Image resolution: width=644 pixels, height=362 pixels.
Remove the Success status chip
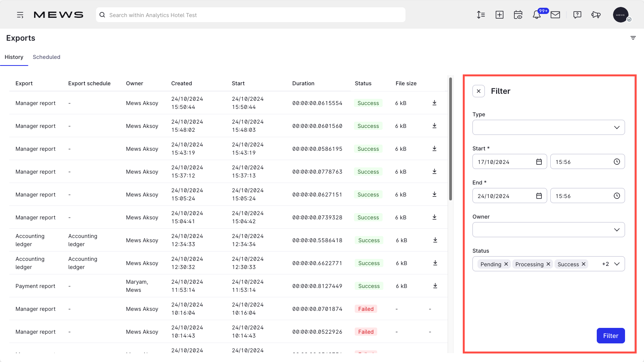(584, 264)
